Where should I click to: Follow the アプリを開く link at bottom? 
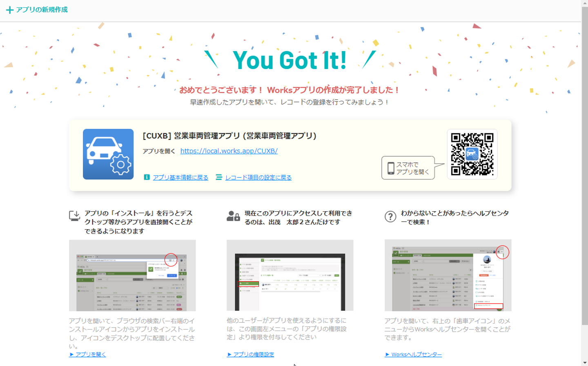87,354
